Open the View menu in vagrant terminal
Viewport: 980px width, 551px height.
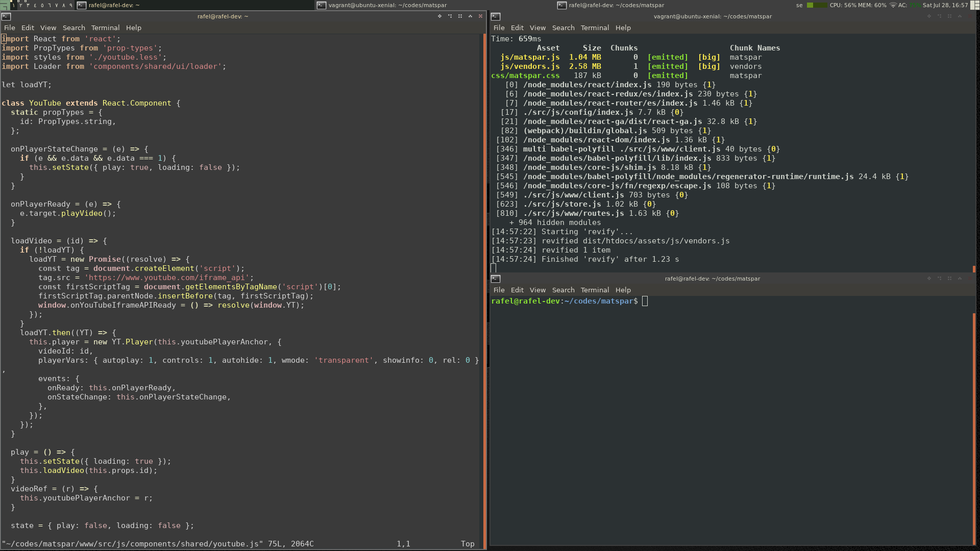(537, 28)
